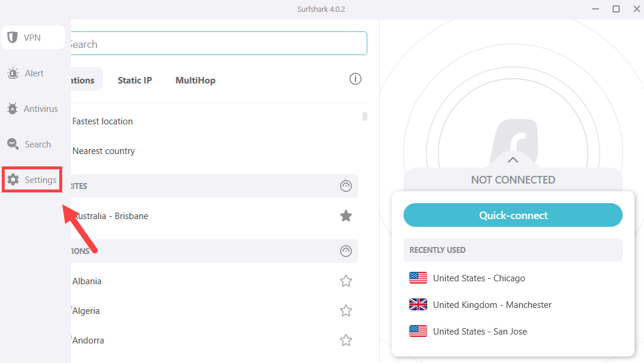
Task: Click the UK flag beside Manchester
Action: [x=418, y=304]
